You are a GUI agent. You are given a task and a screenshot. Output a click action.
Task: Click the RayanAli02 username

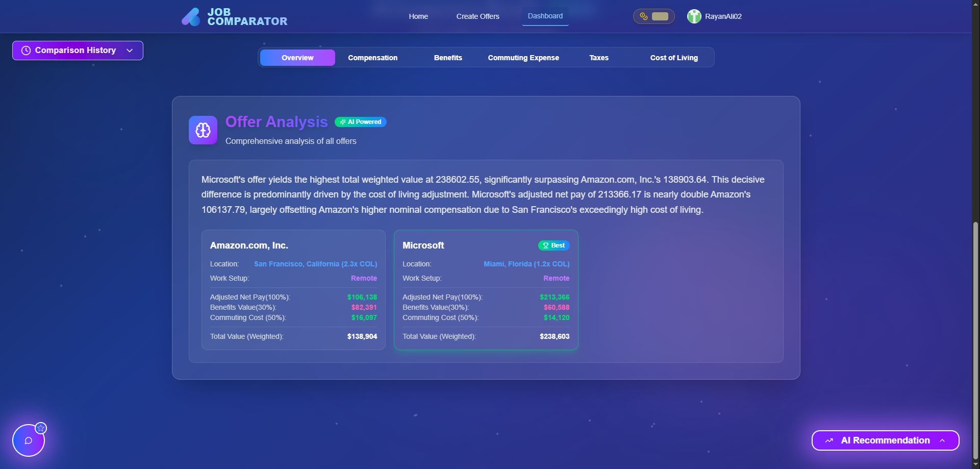pos(723,16)
